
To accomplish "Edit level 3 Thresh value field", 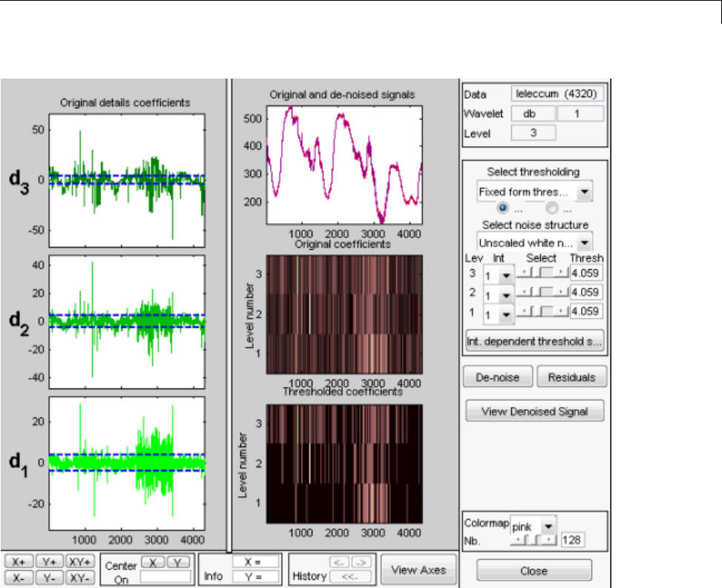I will (585, 273).
